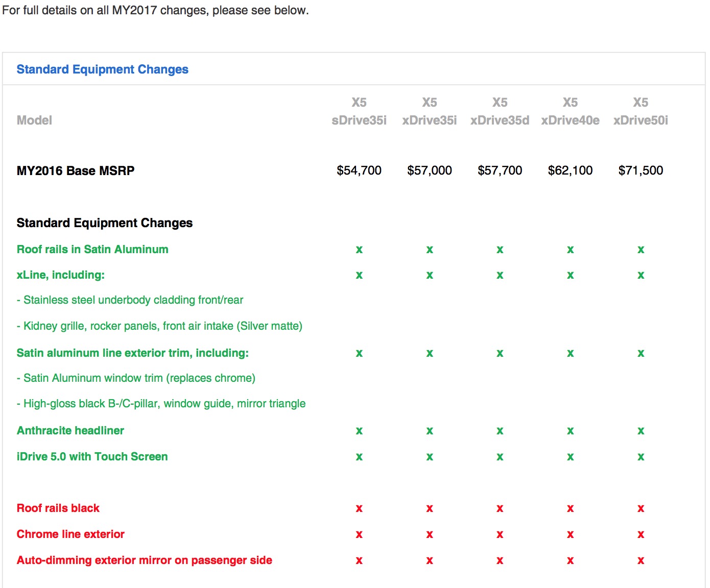The image size is (710, 588).
Task: Click the X5 xDrive35i column header
Action: tap(430, 111)
